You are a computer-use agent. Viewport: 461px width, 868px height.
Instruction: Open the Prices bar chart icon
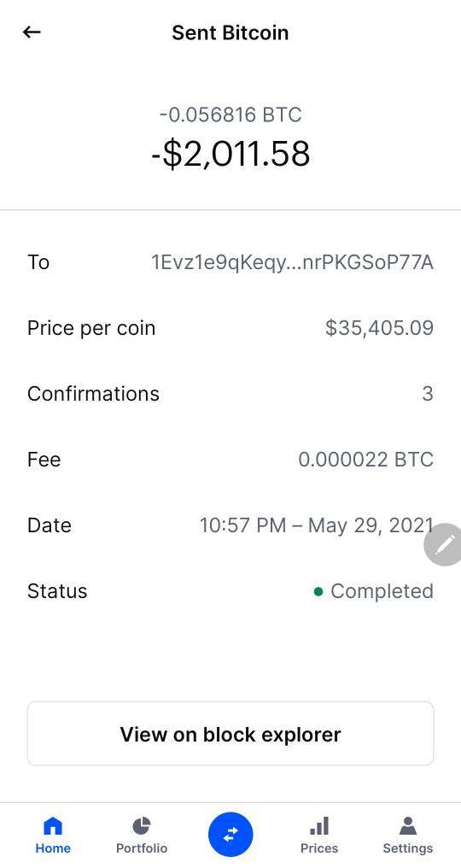[319, 826]
